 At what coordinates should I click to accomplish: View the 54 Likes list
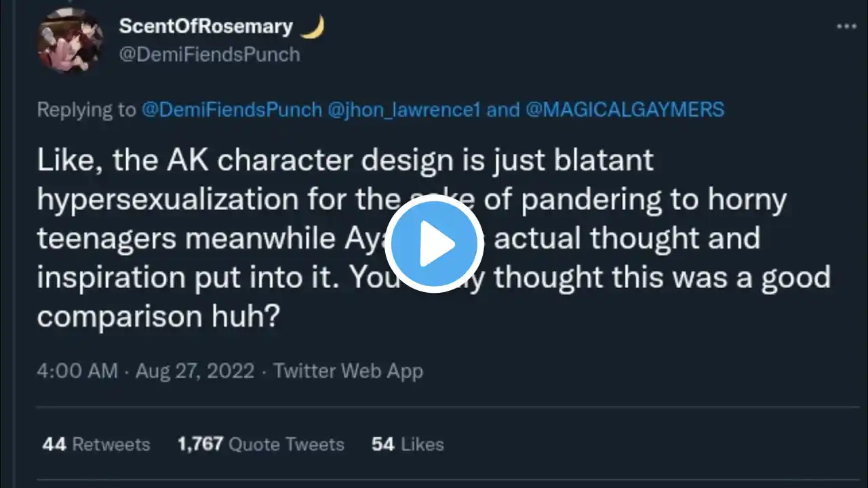tap(408, 444)
